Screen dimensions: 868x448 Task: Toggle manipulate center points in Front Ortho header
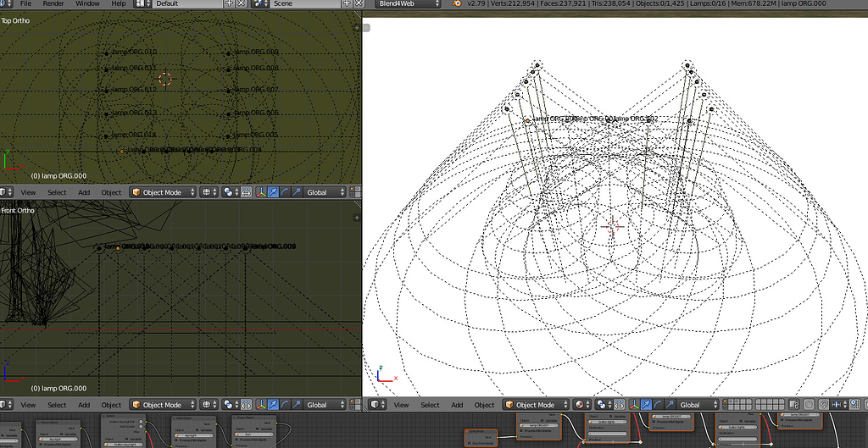click(x=247, y=405)
